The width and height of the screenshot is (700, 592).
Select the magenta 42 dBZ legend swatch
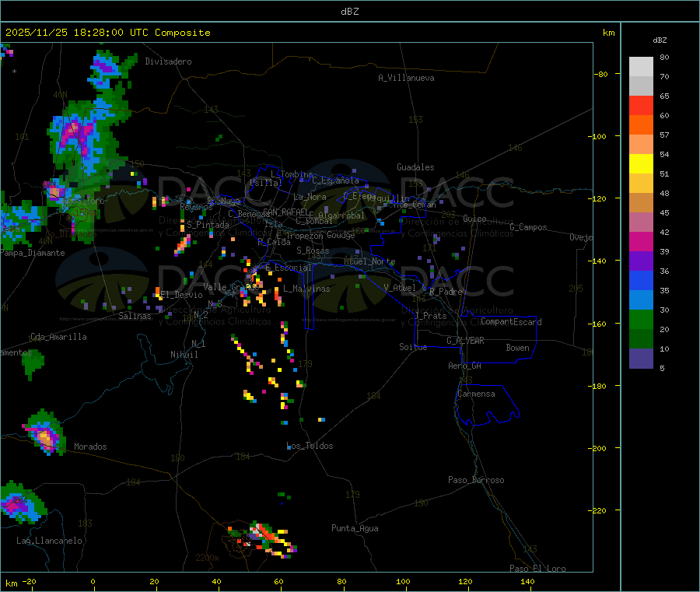click(x=641, y=241)
